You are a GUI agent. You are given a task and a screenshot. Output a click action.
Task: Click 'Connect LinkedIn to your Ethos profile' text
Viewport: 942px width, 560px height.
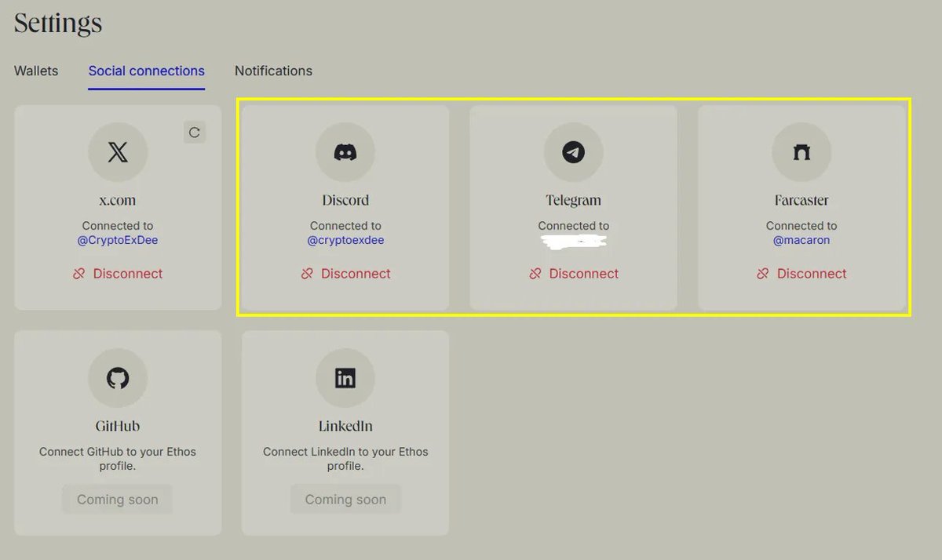click(x=345, y=459)
